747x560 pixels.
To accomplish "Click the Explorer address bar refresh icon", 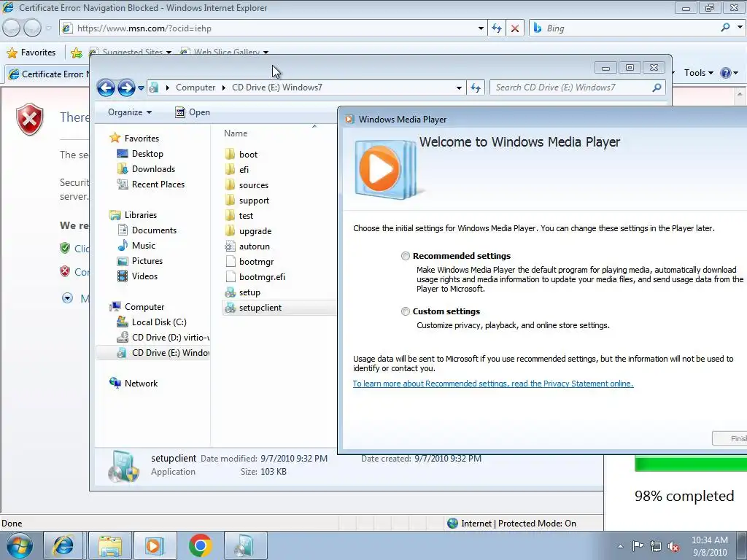I will [x=476, y=87].
